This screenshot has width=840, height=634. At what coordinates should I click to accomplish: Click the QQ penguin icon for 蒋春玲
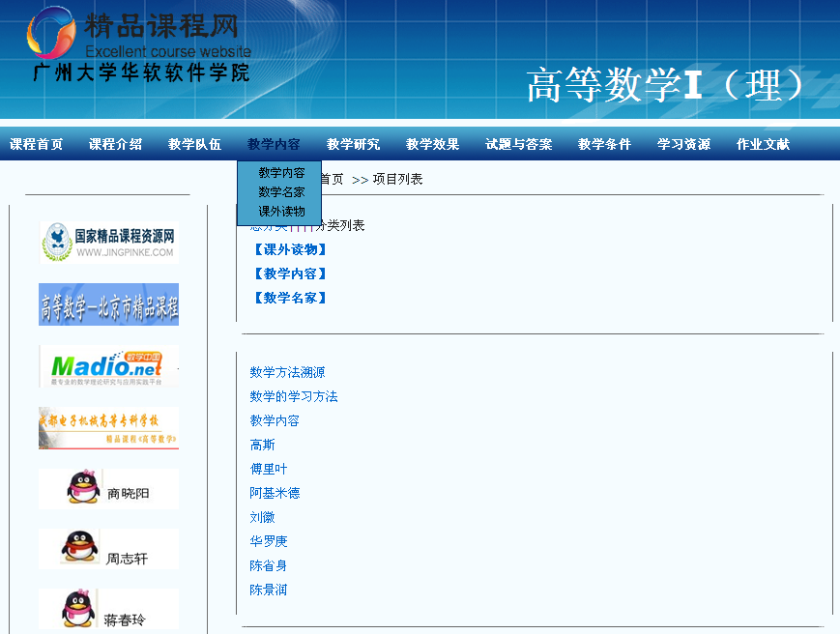pos(79,609)
